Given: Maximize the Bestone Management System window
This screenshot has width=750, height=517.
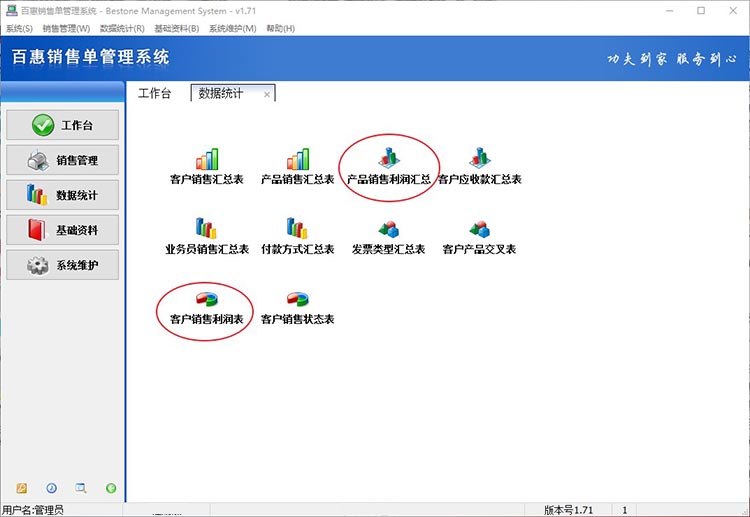Looking at the screenshot, I should click(x=701, y=11).
